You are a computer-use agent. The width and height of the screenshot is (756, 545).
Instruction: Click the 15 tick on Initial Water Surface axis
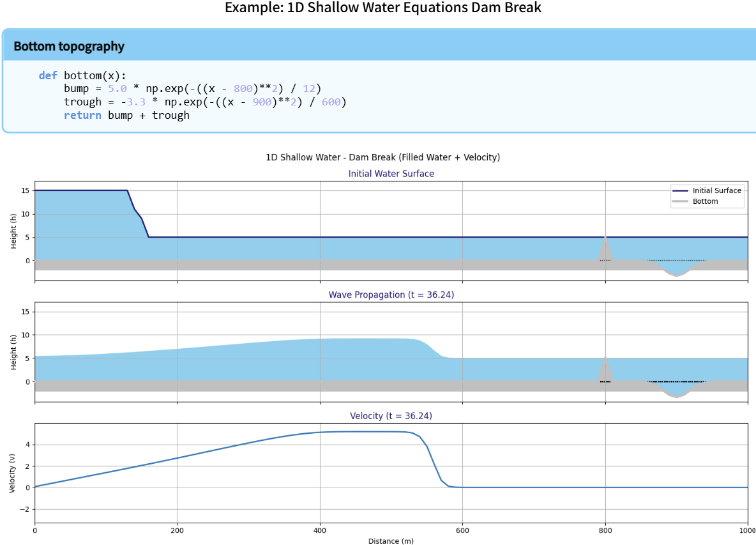coord(25,190)
